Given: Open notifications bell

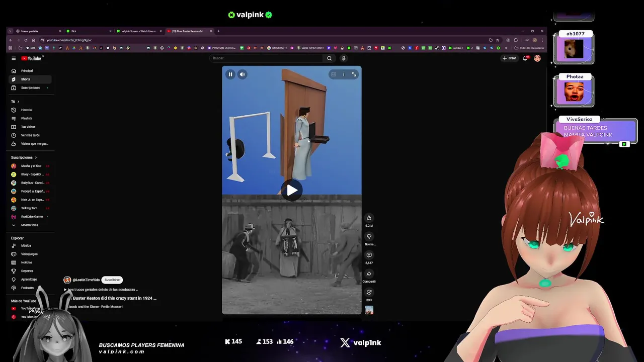Looking at the screenshot, I should pos(526,58).
